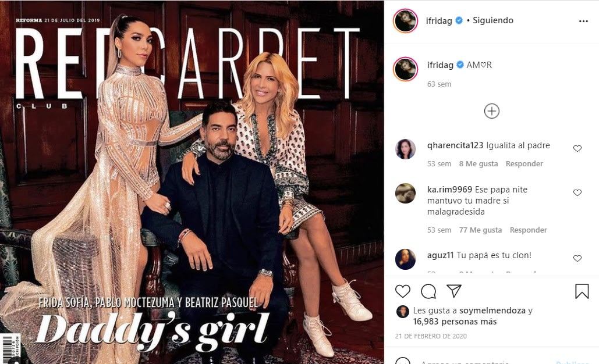View 8 Me gusta likes
Image resolution: width=599 pixels, height=364 pixels.
479,164
